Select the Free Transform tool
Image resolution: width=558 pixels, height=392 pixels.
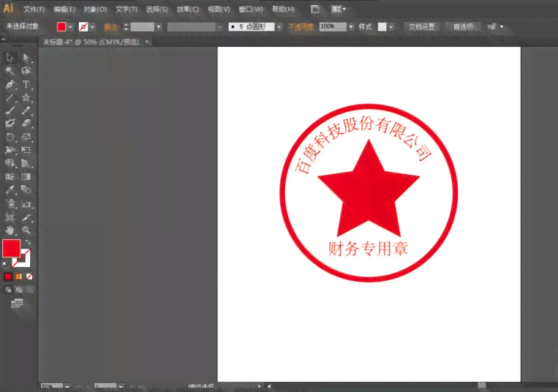[x=26, y=150]
